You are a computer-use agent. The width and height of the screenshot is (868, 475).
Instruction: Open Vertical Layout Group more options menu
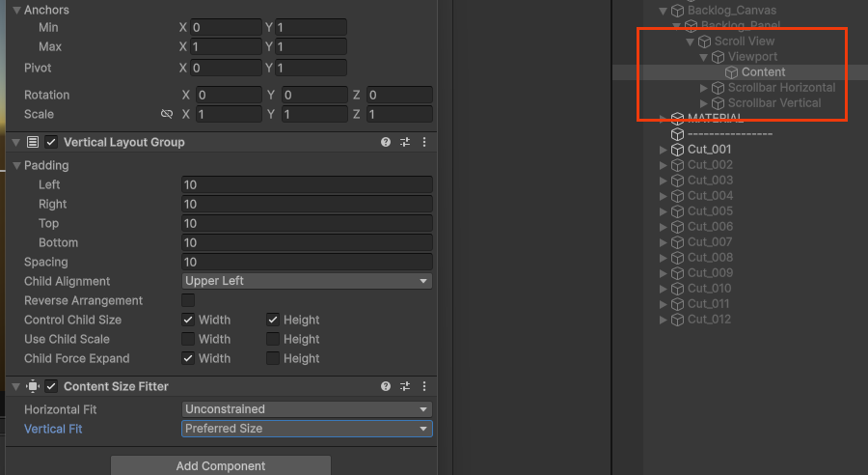coord(423,142)
